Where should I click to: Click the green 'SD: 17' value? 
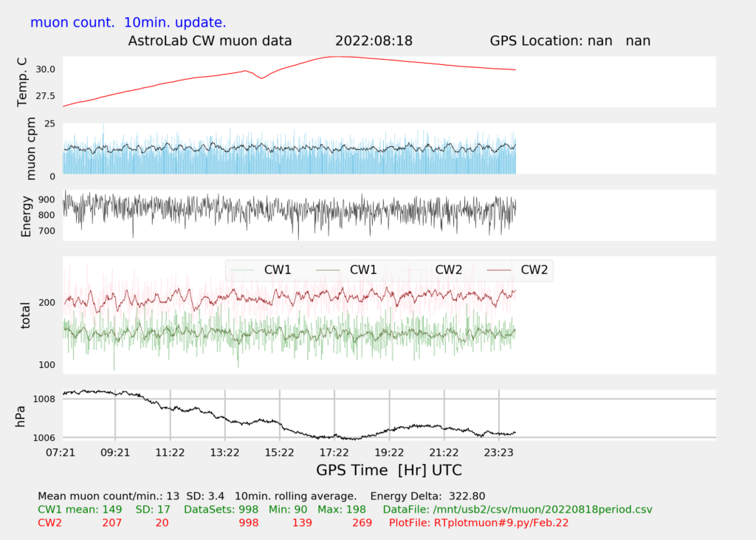pos(153,510)
